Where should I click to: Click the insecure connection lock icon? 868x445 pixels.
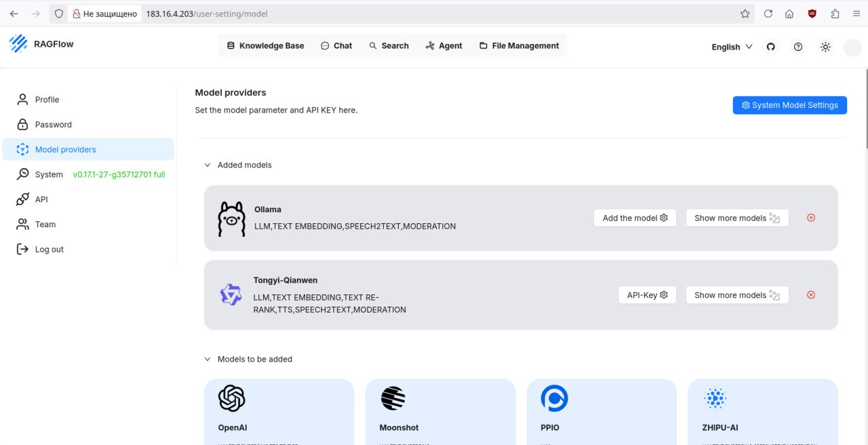pos(75,14)
